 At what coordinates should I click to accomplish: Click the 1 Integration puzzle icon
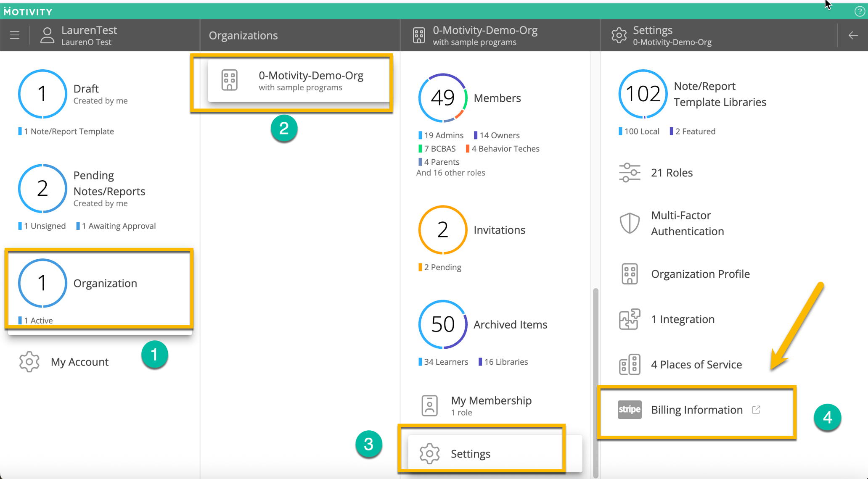pos(630,319)
